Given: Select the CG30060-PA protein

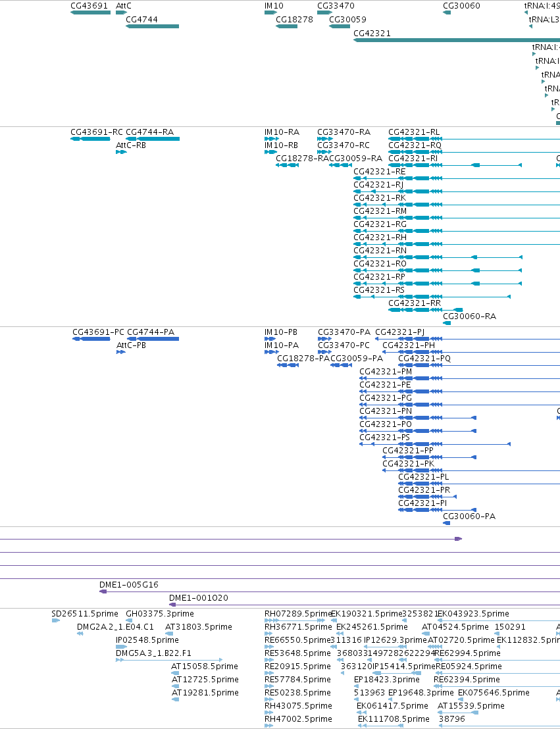Looking at the screenshot, I should (x=469, y=516).
